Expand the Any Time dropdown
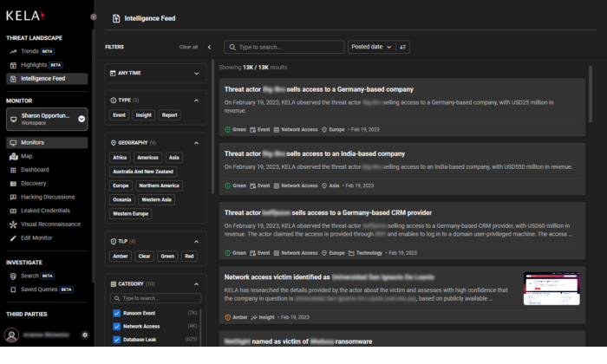This screenshot has height=364, width=607. 196,73
